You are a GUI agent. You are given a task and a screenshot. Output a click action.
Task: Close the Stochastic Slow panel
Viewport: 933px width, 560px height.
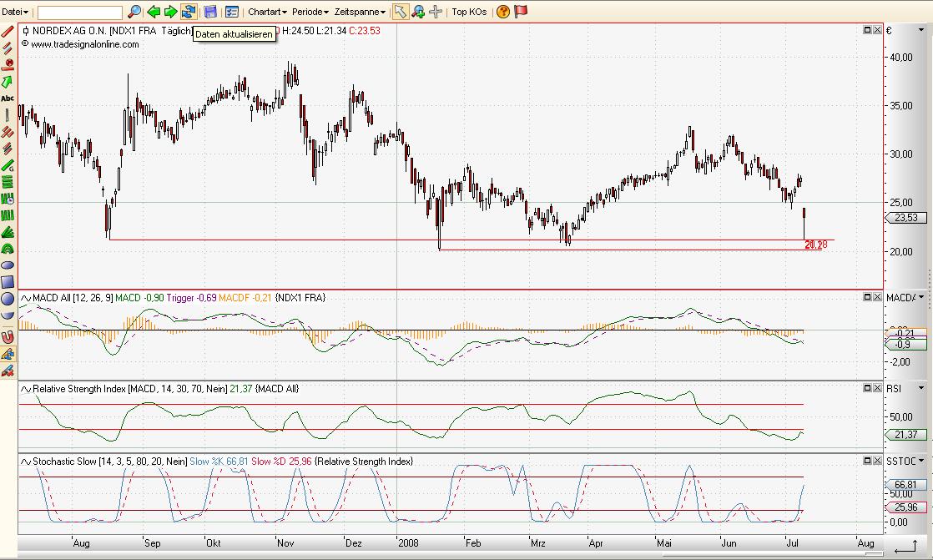(877, 461)
